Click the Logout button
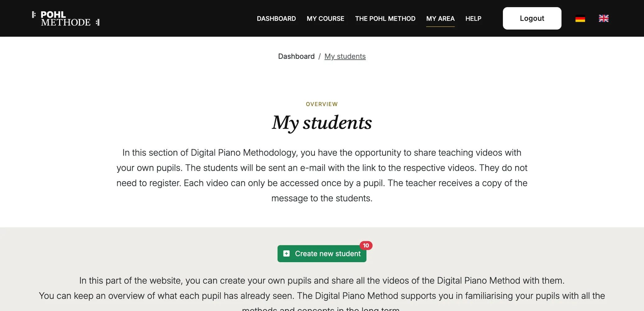This screenshot has width=644, height=311. tap(532, 18)
